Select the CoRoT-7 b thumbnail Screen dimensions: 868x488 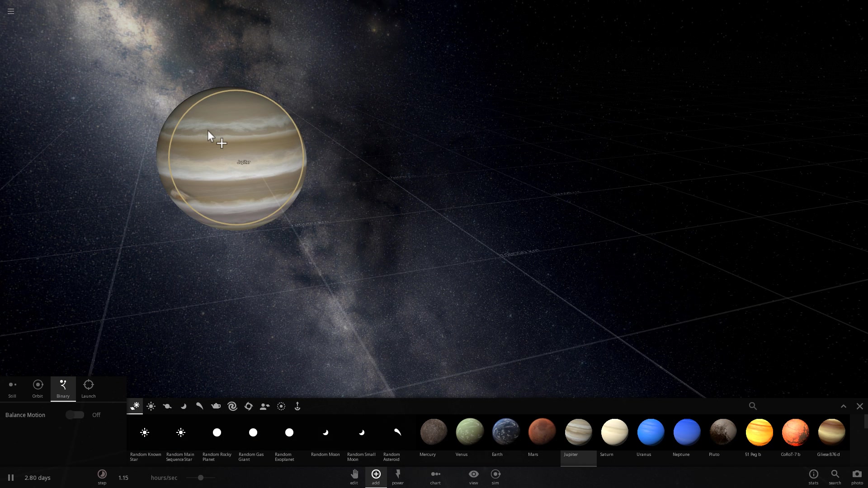796,432
